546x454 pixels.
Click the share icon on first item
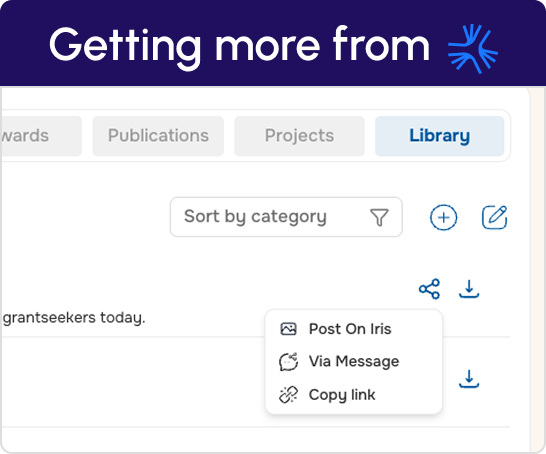coord(429,289)
